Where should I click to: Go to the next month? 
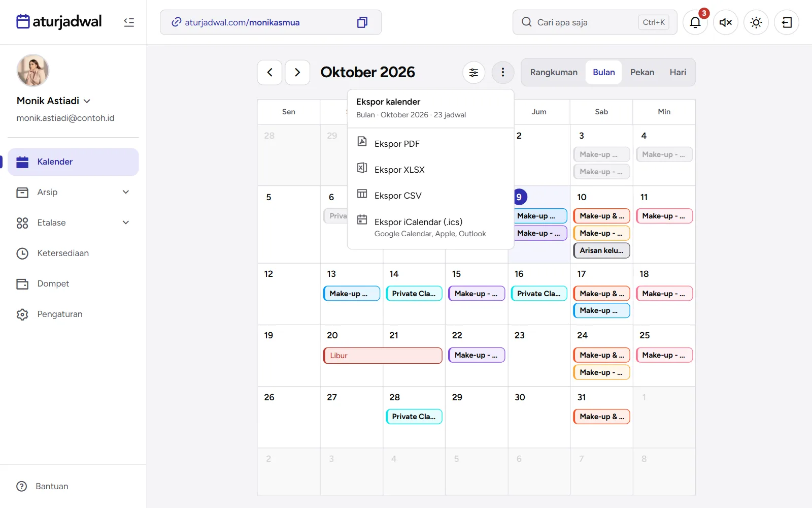click(297, 72)
